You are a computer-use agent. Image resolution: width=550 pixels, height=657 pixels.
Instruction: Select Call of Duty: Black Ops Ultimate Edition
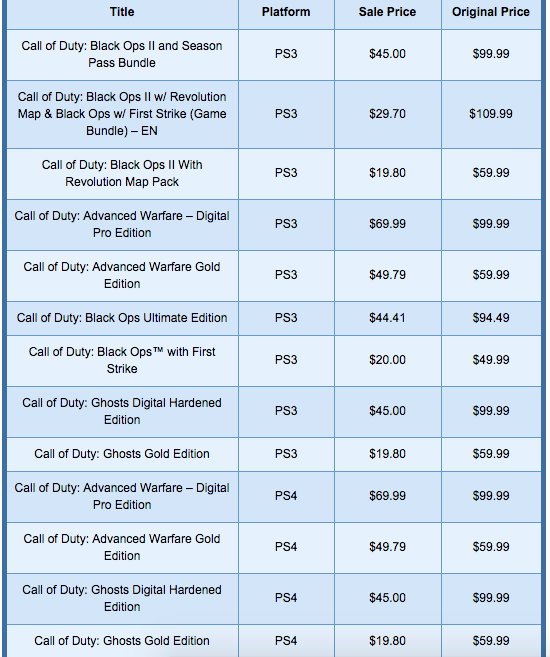coord(122,318)
